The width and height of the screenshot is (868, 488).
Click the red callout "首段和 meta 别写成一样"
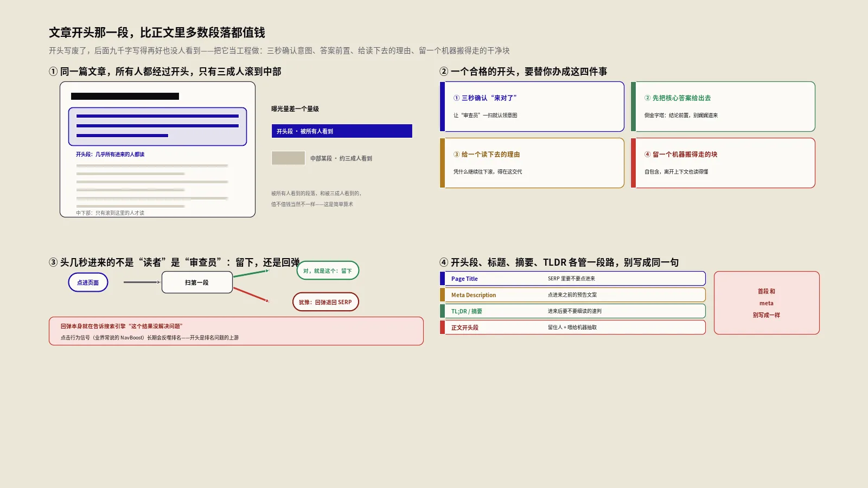pyautogui.click(x=767, y=303)
